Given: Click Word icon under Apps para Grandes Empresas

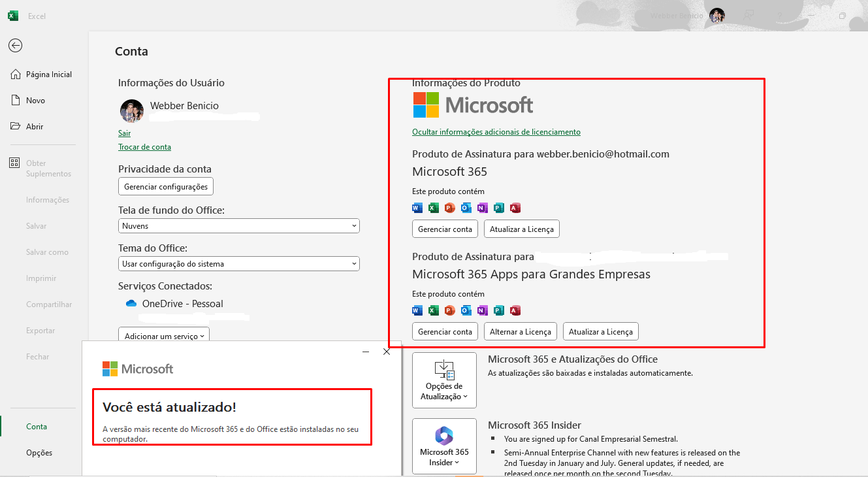Looking at the screenshot, I should click(x=417, y=310).
